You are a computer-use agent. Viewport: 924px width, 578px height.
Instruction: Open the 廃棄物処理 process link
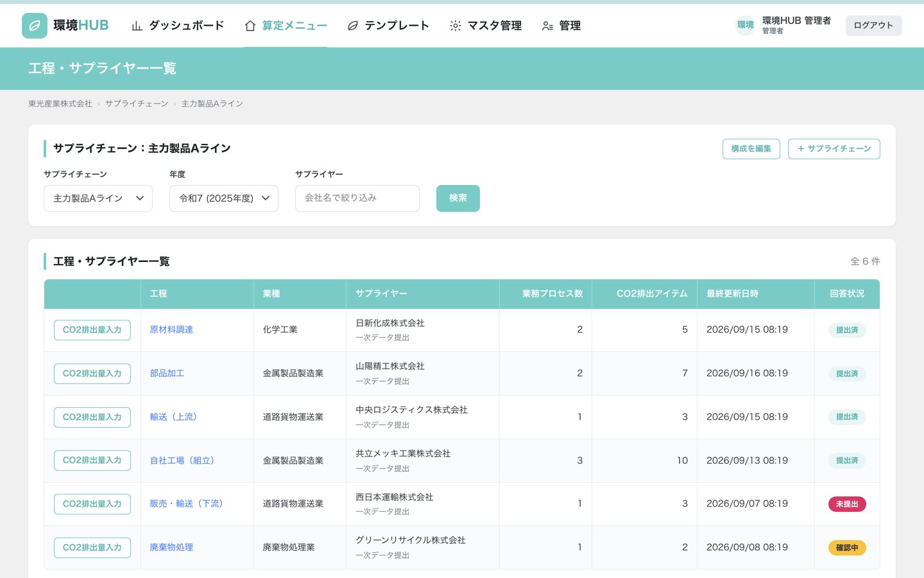[x=171, y=548]
